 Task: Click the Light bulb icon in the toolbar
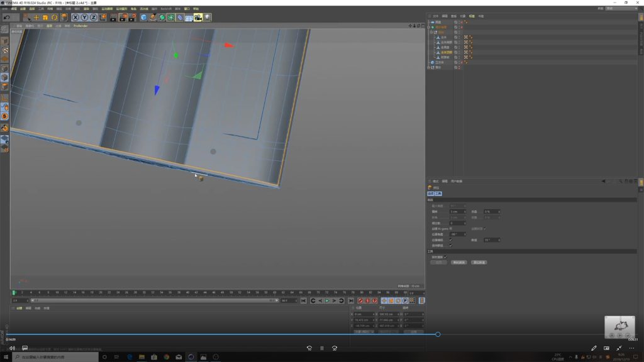(207, 18)
